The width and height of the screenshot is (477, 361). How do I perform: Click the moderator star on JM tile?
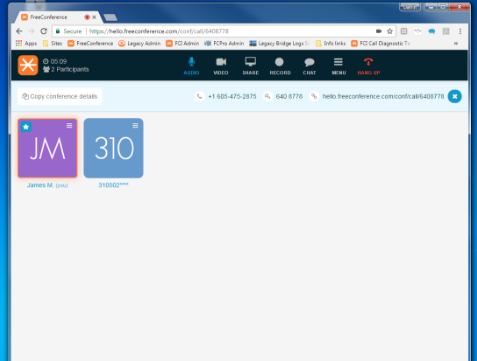26,127
